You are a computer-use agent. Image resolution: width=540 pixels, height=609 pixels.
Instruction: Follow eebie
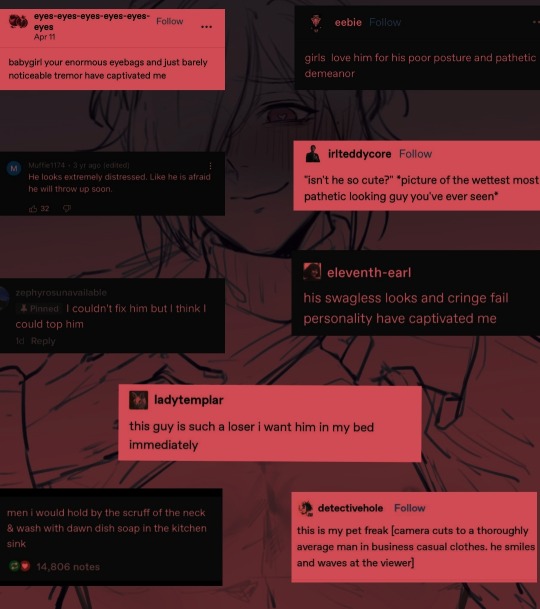pyautogui.click(x=385, y=23)
